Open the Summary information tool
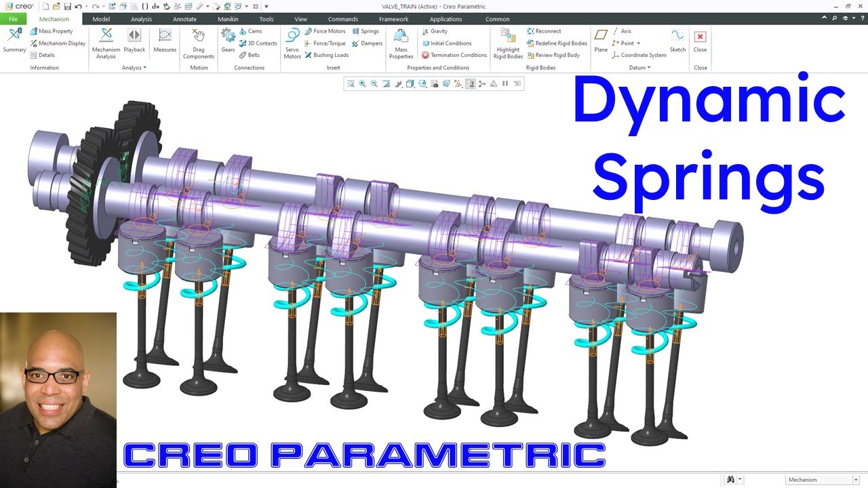868x488 pixels. tap(14, 41)
